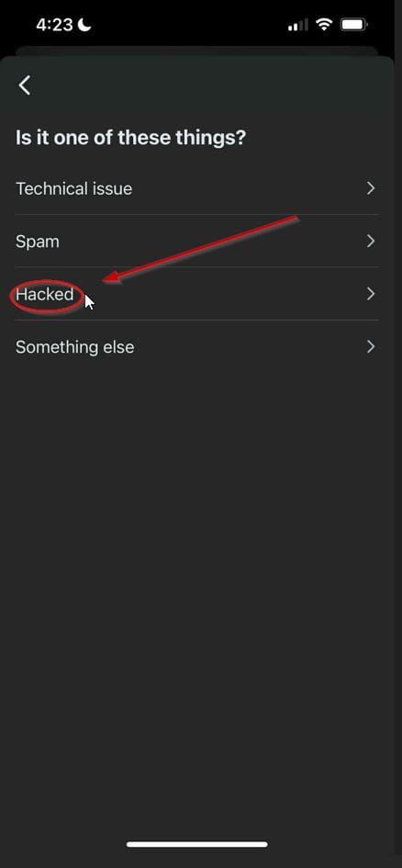Viewport: 402px width, 868px height.
Task: Tap the cellular signal bars icon
Action: point(298,26)
